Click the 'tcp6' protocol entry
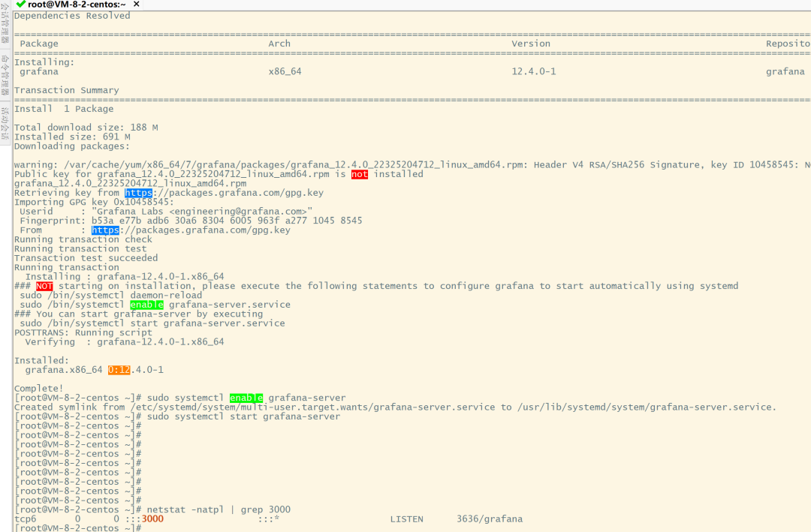811x532 pixels. coord(26,518)
